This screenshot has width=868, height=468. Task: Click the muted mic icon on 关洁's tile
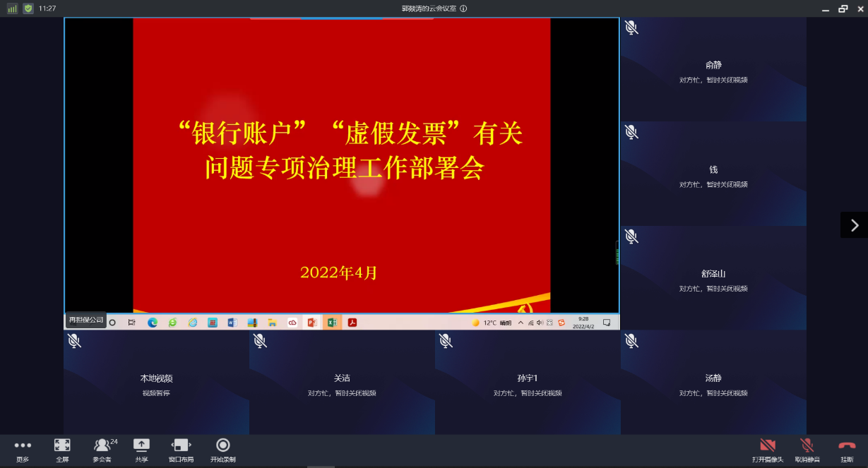pos(260,342)
